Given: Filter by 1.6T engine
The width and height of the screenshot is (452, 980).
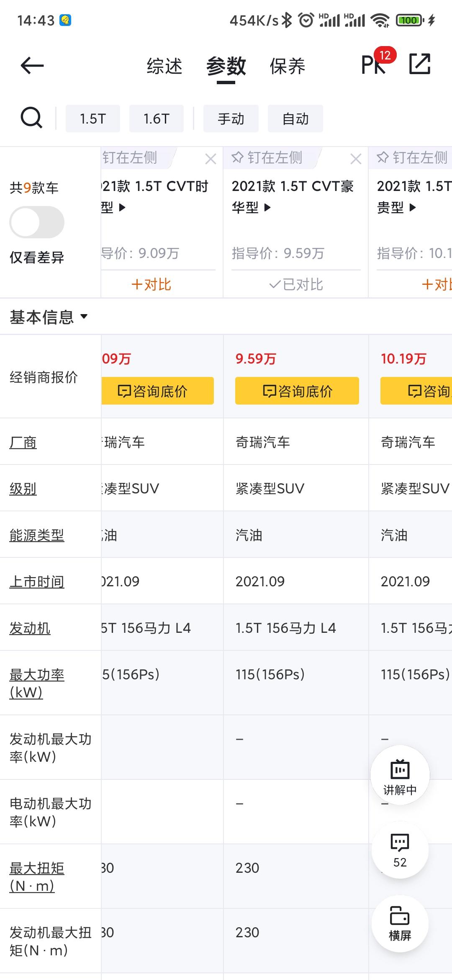Looking at the screenshot, I should (x=157, y=119).
